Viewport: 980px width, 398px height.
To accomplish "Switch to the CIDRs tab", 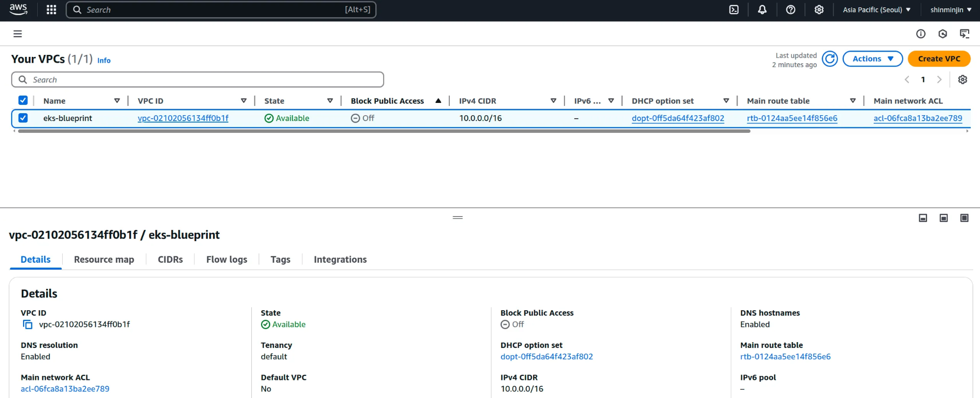I will coord(170,259).
